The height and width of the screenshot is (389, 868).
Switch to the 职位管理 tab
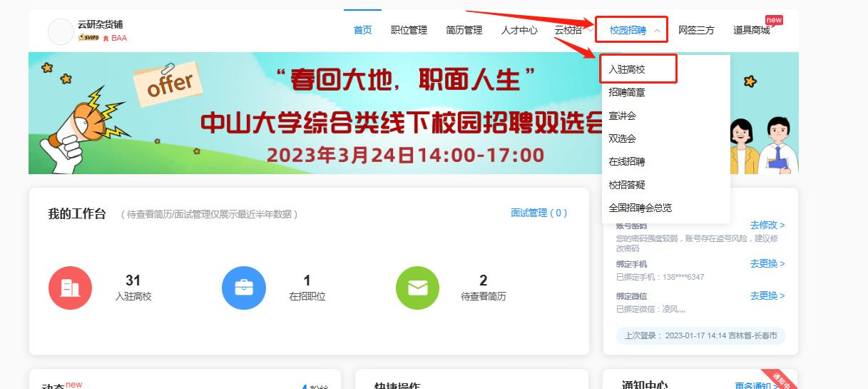click(409, 30)
